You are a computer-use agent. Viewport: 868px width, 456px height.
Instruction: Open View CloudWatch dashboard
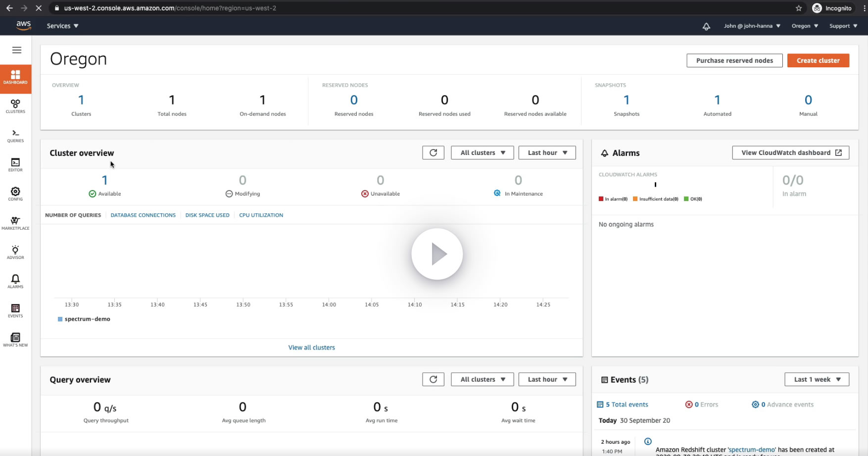click(x=791, y=152)
